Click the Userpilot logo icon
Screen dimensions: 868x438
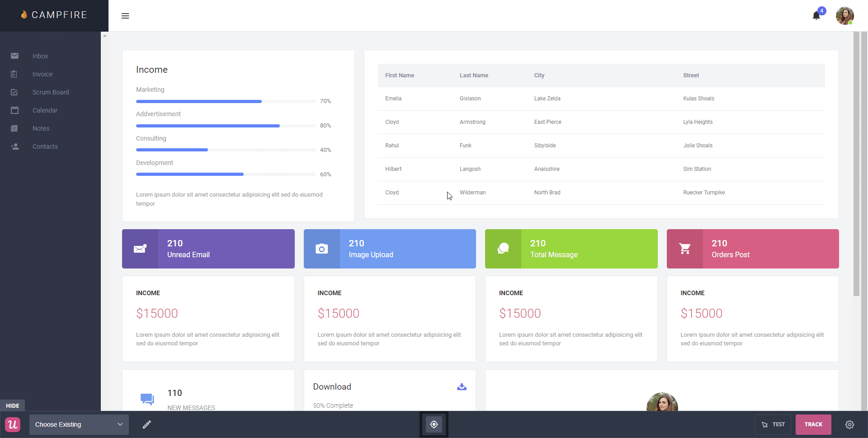coord(13,424)
